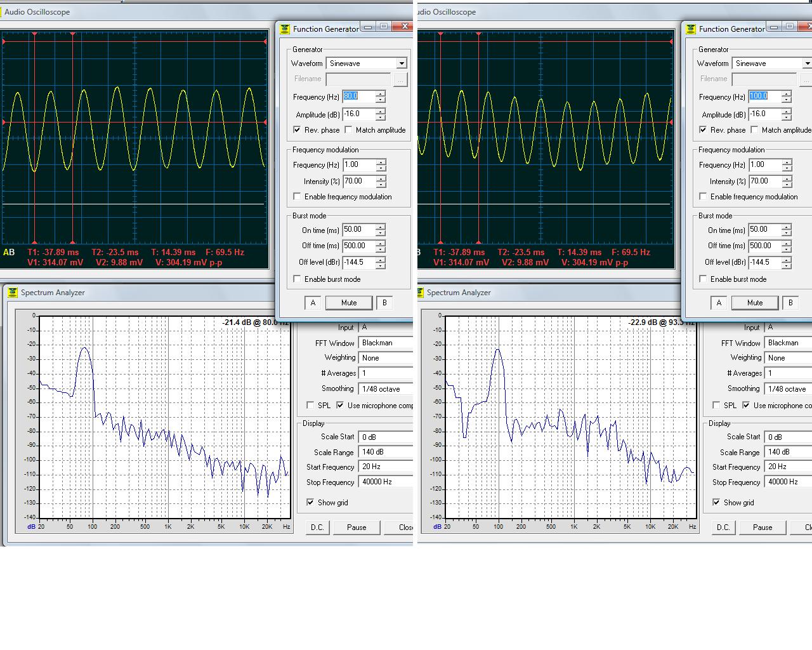Image resolution: width=812 pixels, height=650 pixels.
Task: Click the -21.4 dB peak readout text
Action: [x=255, y=322]
